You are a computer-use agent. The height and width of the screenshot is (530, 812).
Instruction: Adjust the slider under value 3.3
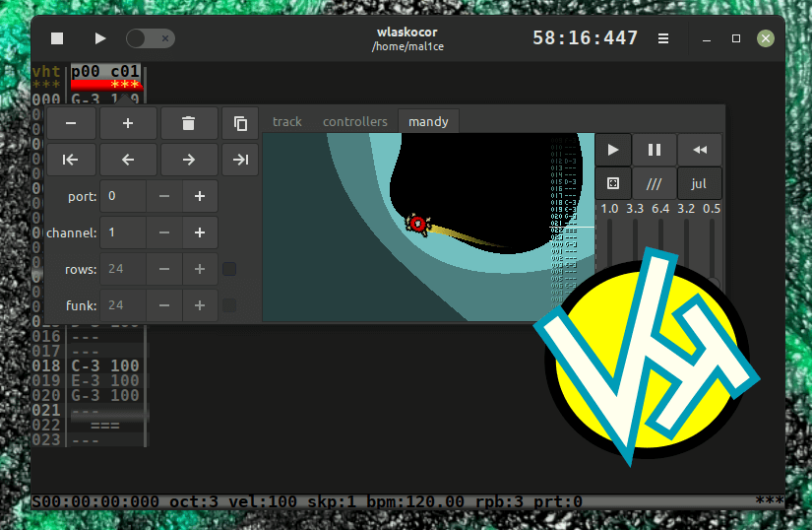pyautogui.click(x=636, y=241)
